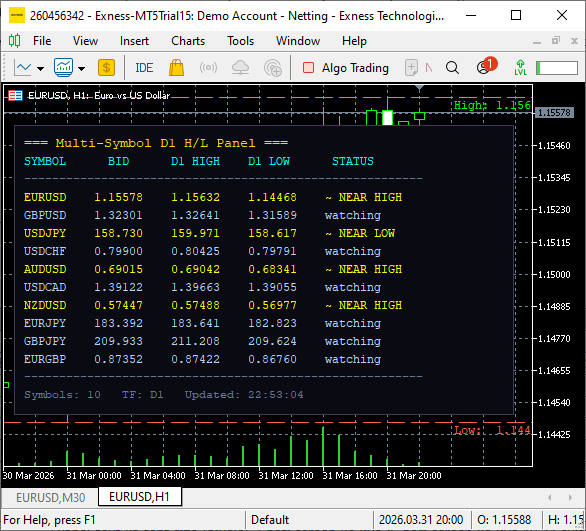Switch to the EURUSD,M30 chart tab
The width and height of the screenshot is (586, 531).
(x=50, y=497)
